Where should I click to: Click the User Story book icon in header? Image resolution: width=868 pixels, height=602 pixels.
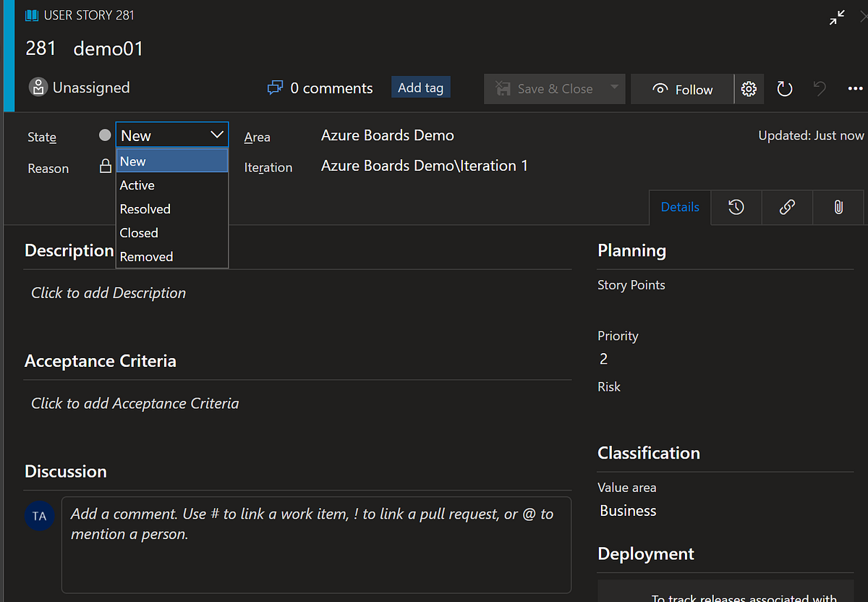[x=31, y=14]
